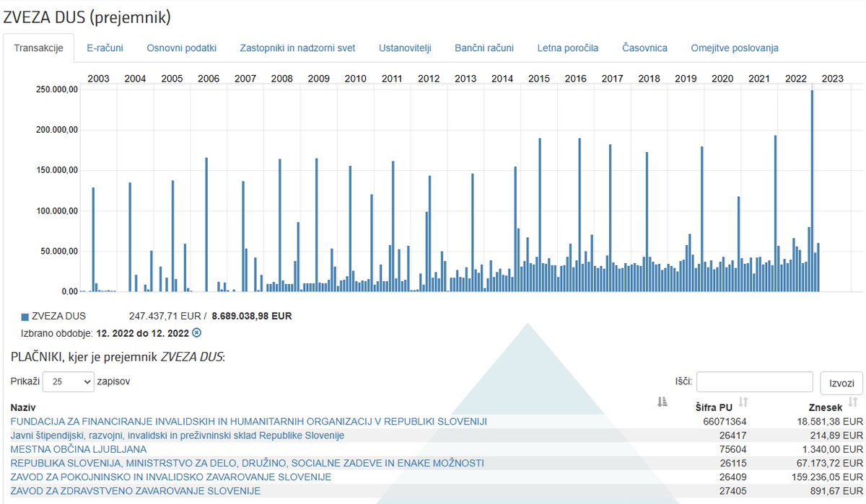Open Javni štipendijski, razvojni sklad link
The image size is (866, 504).
pyautogui.click(x=177, y=436)
